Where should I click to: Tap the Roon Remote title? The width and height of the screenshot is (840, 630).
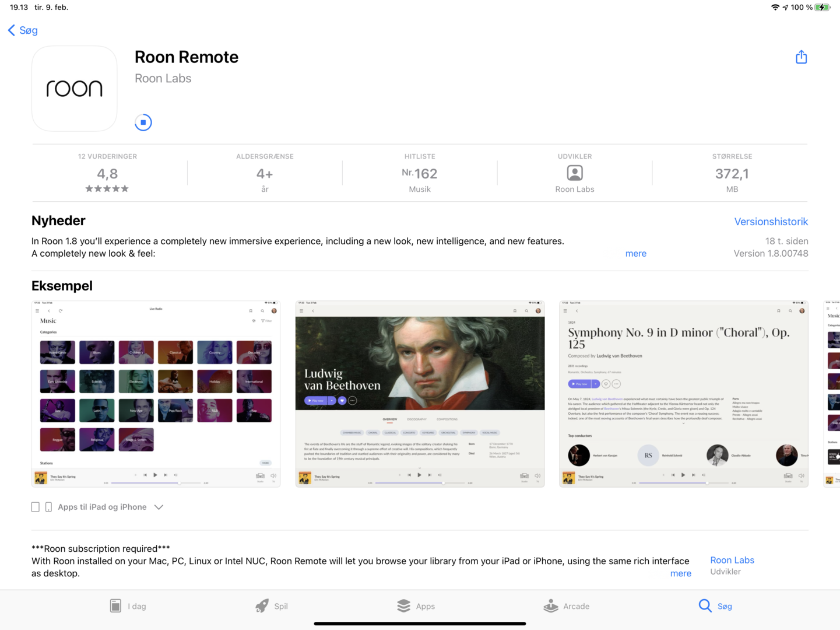187,57
